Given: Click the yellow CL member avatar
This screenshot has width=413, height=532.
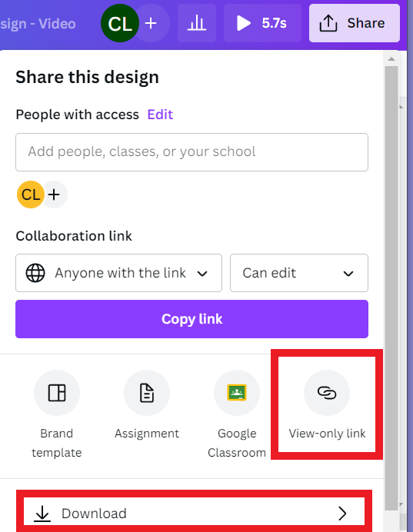Looking at the screenshot, I should (31, 195).
